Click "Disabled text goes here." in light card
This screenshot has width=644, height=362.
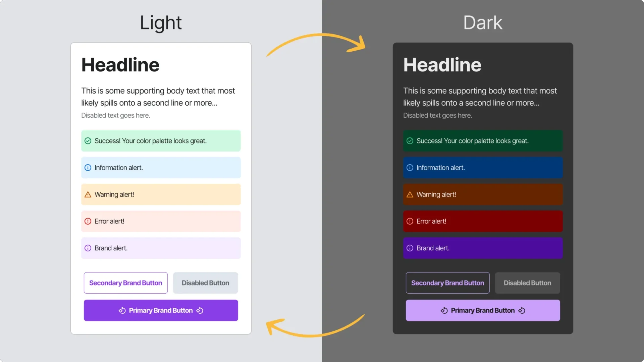116,115
